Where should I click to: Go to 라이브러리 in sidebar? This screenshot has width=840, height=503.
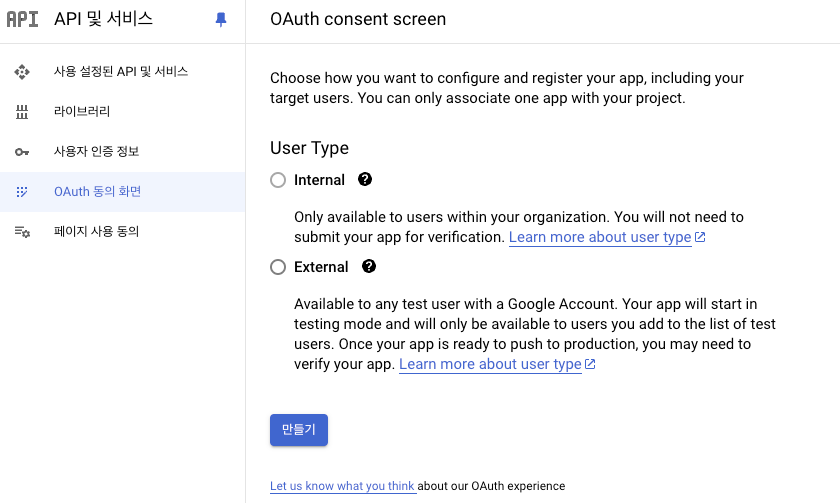123,111
